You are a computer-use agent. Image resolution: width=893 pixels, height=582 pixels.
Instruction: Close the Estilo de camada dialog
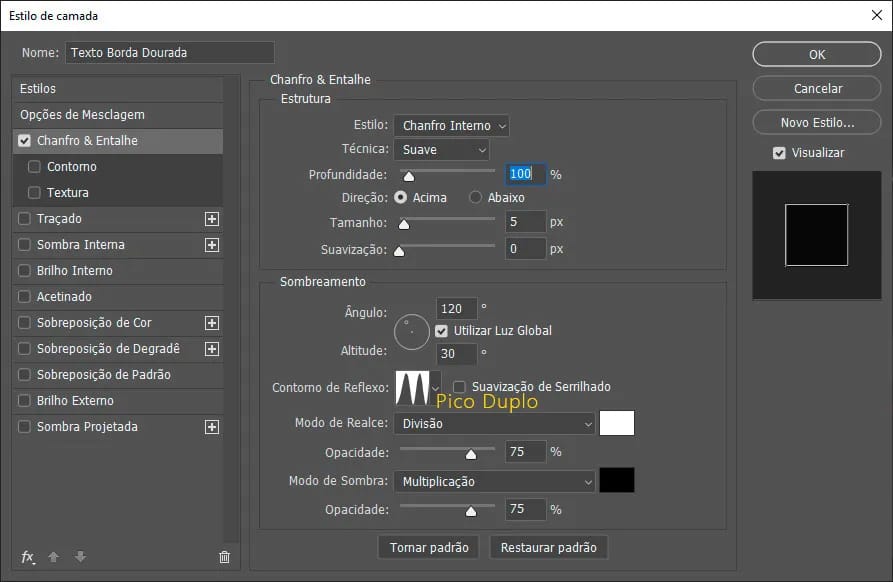(x=877, y=15)
